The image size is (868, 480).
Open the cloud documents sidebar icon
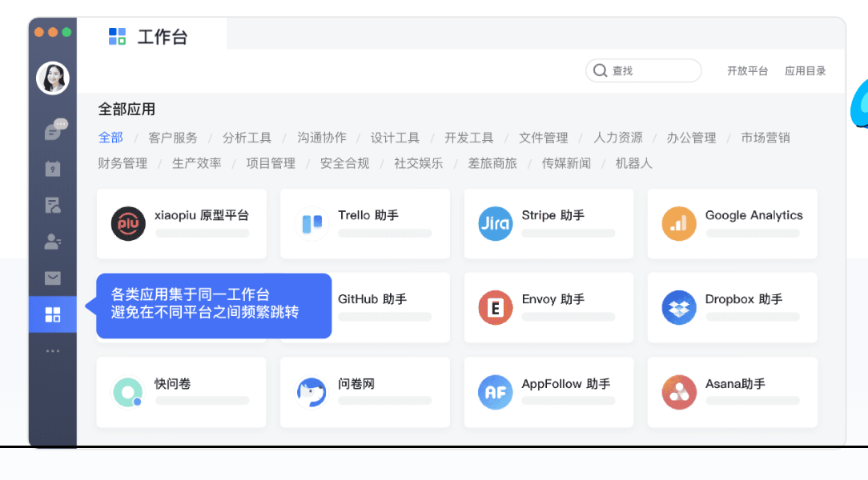point(53,206)
